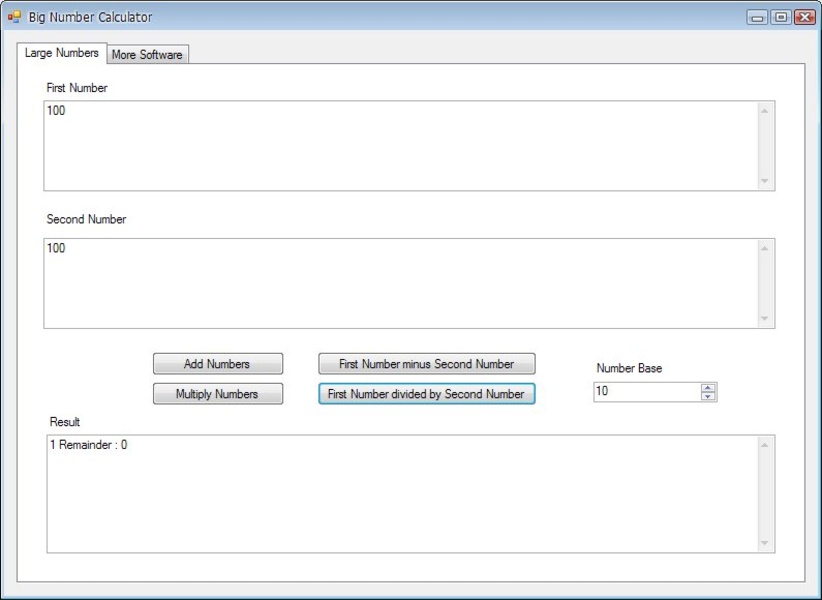
Task: Increase Number Base with the up arrow
Action: [x=708, y=388]
